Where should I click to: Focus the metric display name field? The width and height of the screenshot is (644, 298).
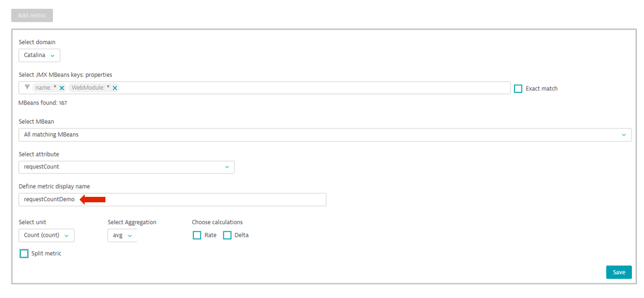[x=173, y=200]
